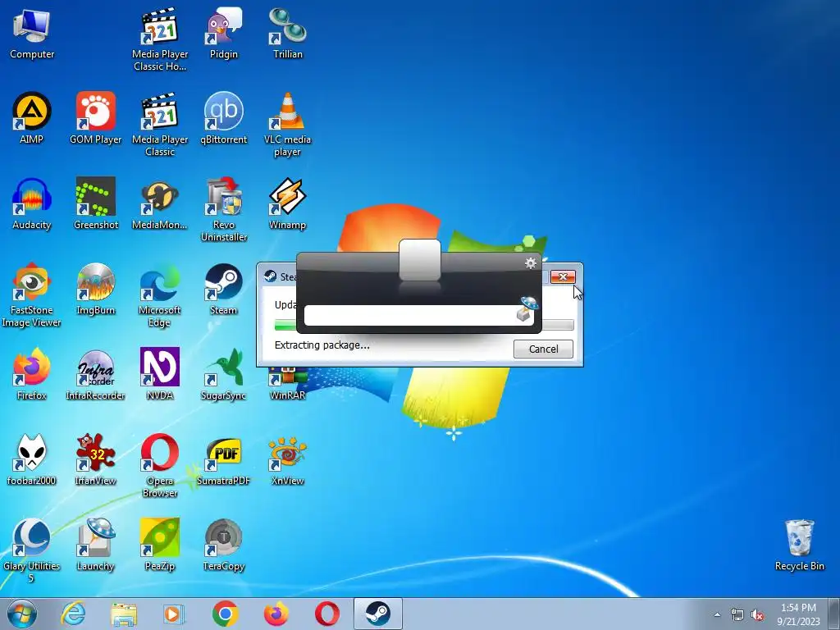Select the Revo Uninstaller icon

[x=223, y=209]
